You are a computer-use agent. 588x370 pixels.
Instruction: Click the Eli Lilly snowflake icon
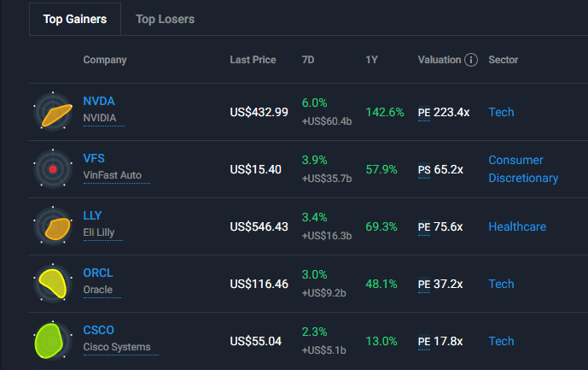tap(53, 226)
